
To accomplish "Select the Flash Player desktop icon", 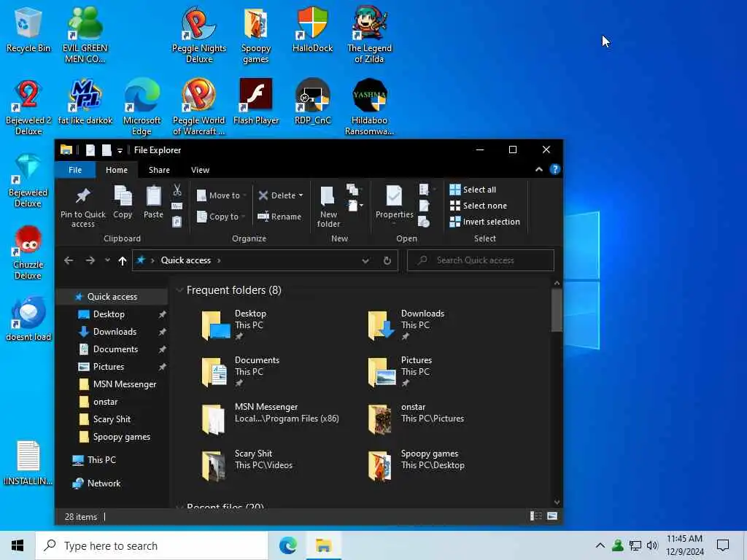I will tap(256, 102).
